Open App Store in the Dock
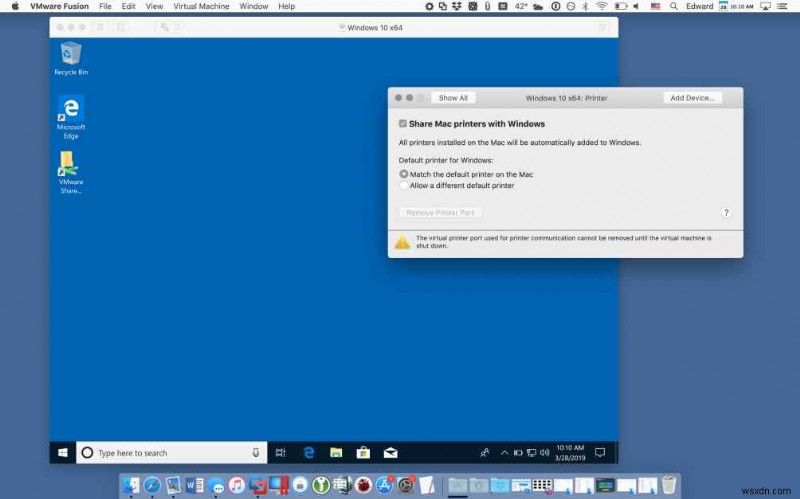Screen dimensions: 800x499 click(385, 485)
